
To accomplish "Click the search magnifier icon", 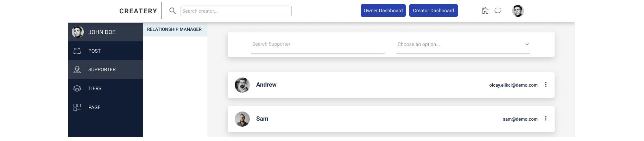I will (x=172, y=11).
